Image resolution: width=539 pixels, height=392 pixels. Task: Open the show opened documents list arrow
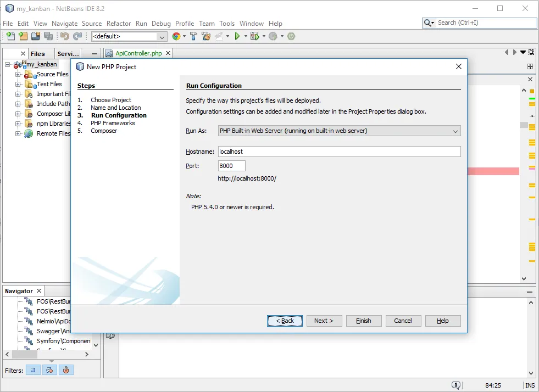tap(523, 52)
